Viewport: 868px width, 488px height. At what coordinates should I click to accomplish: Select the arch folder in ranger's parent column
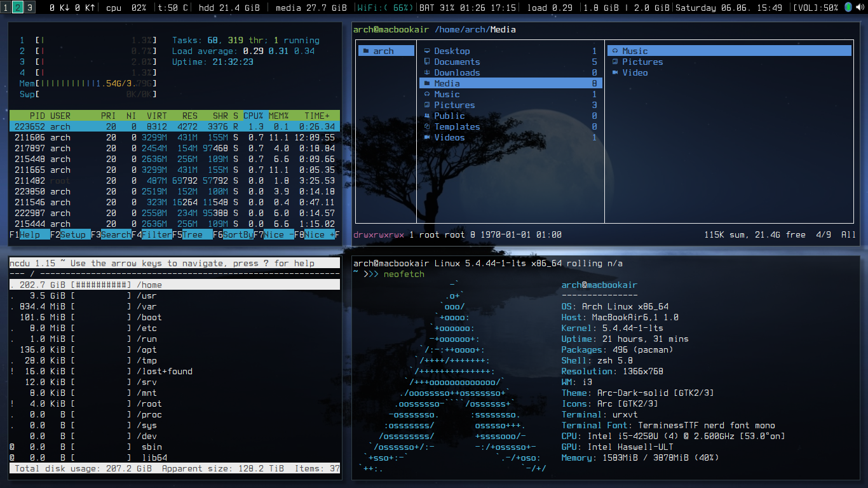click(x=386, y=51)
